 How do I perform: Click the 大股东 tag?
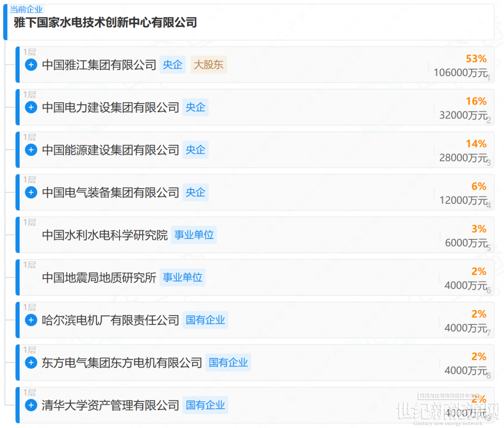pos(209,65)
